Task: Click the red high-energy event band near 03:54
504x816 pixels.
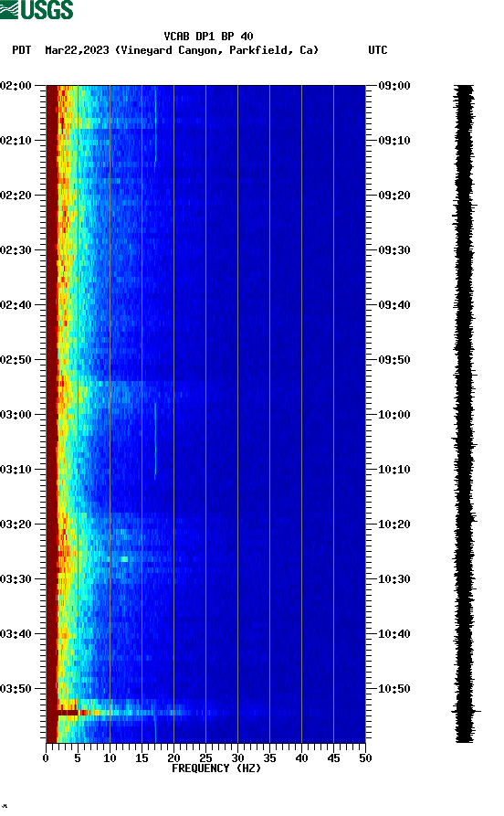Action: click(x=68, y=713)
